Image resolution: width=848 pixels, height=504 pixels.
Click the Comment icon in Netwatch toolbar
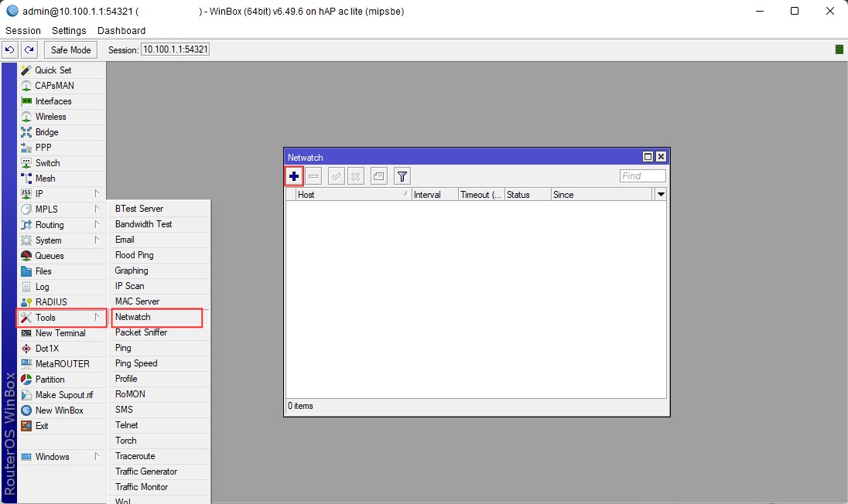(378, 176)
